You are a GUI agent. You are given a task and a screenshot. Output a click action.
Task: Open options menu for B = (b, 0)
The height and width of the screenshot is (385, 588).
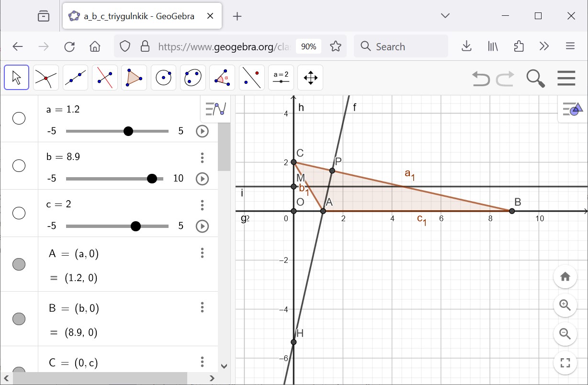click(x=203, y=307)
